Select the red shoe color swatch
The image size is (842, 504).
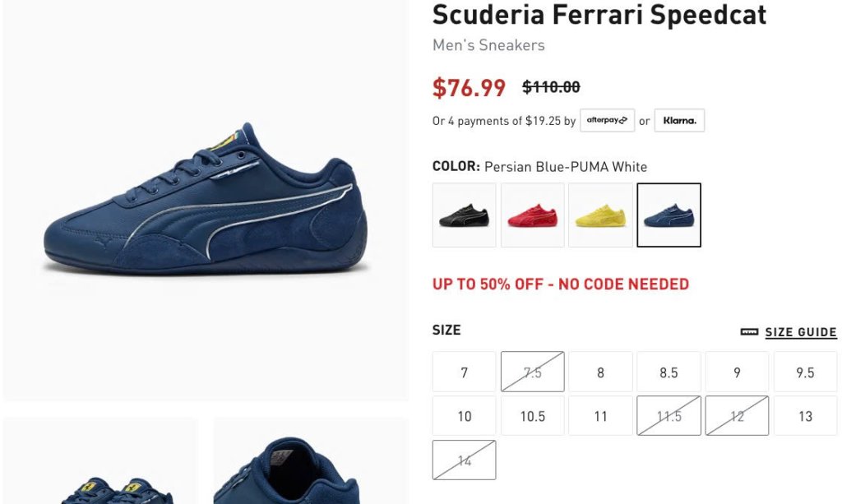pos(532,215)
